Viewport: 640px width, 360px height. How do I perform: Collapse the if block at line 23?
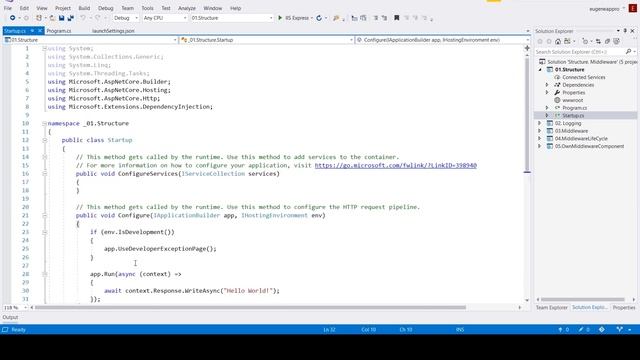coord(44,232)
